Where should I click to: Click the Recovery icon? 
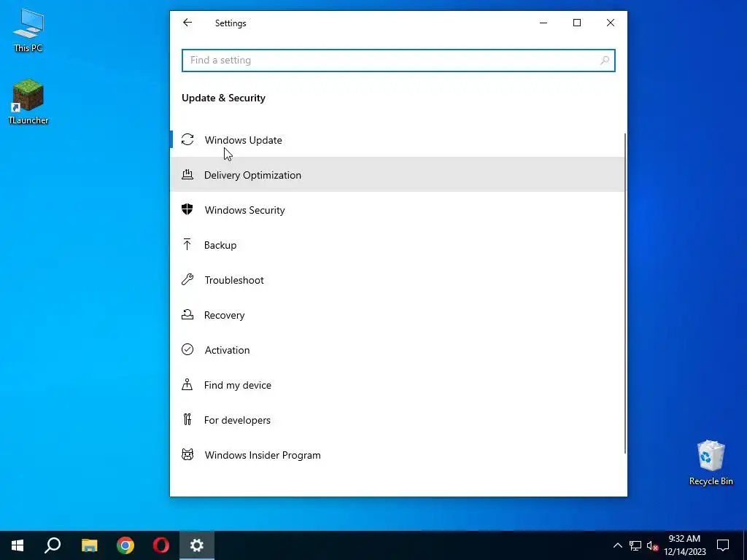coord(187,314)
